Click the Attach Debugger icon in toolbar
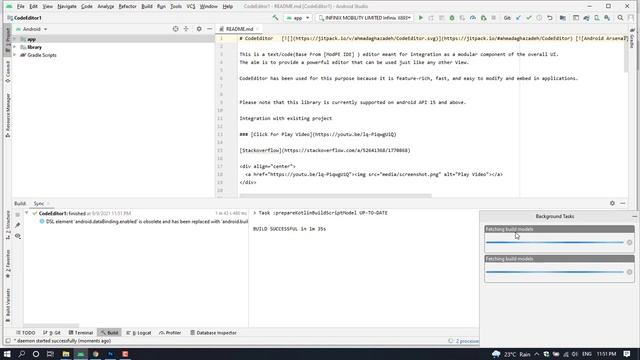This screenshot has width=640, height=360. point(483,18)
